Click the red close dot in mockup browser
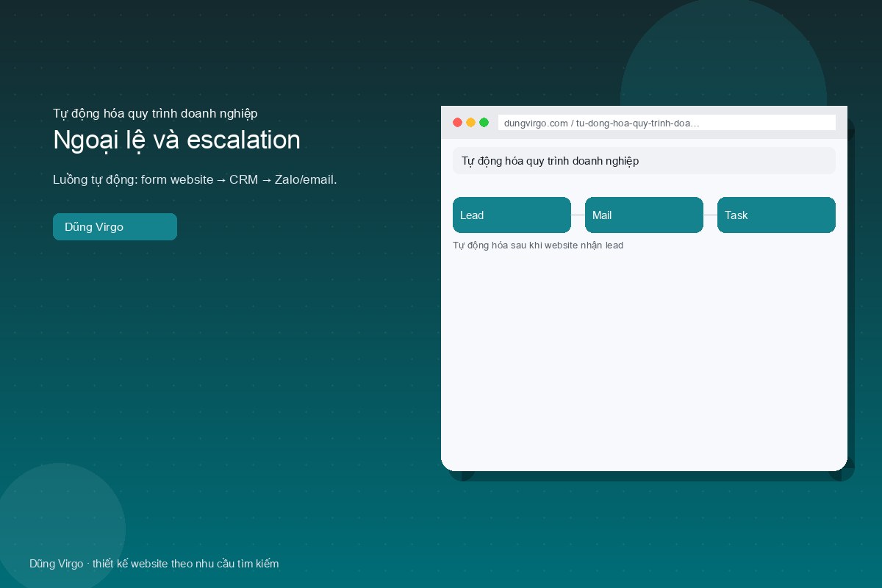This screenshot has width=882, height=588. pyautogui.click(x=457, y=123)
